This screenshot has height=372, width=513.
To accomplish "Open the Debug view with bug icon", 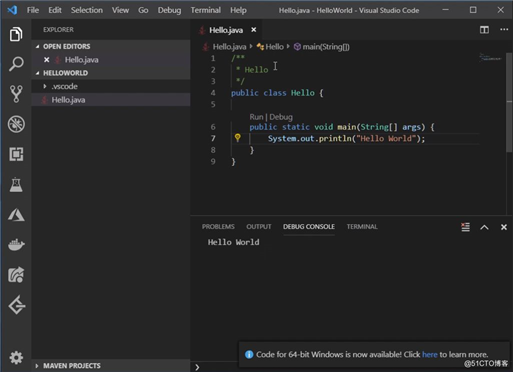I will (16, 124).
